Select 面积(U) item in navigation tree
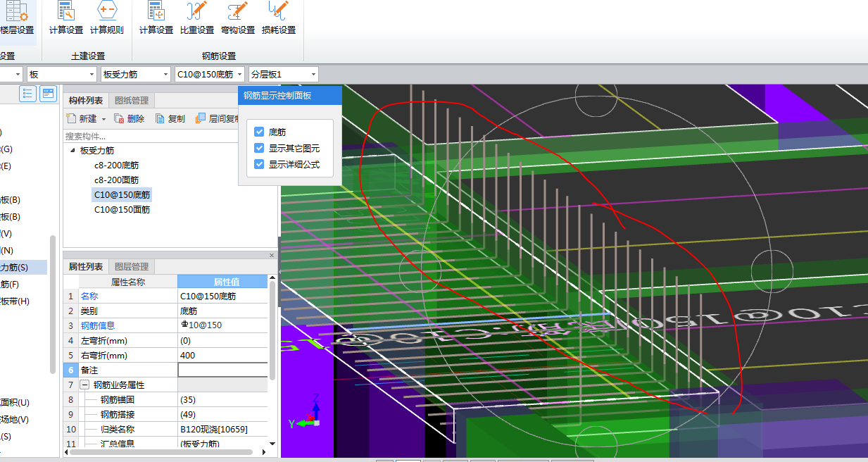 pos(15,402)
